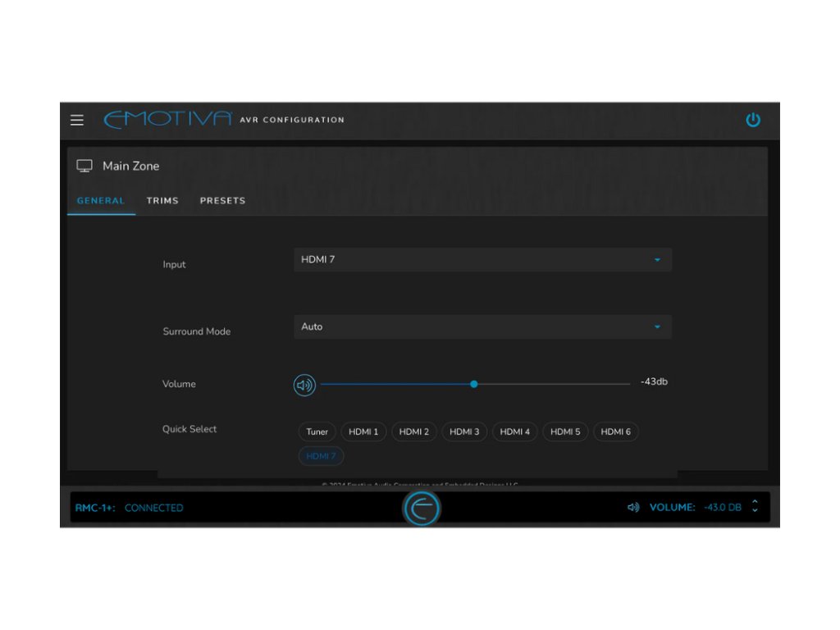The height and width of the screenshot is (630, 840).
Task: Choose HDMI 1 quick select
Action: tap(363, 432)
